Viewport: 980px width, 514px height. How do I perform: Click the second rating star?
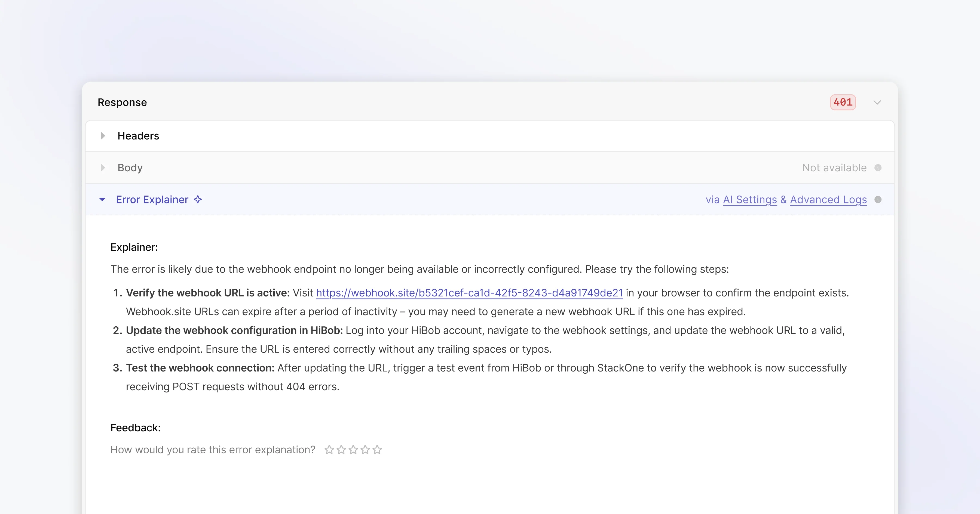(x=341, y=450)
